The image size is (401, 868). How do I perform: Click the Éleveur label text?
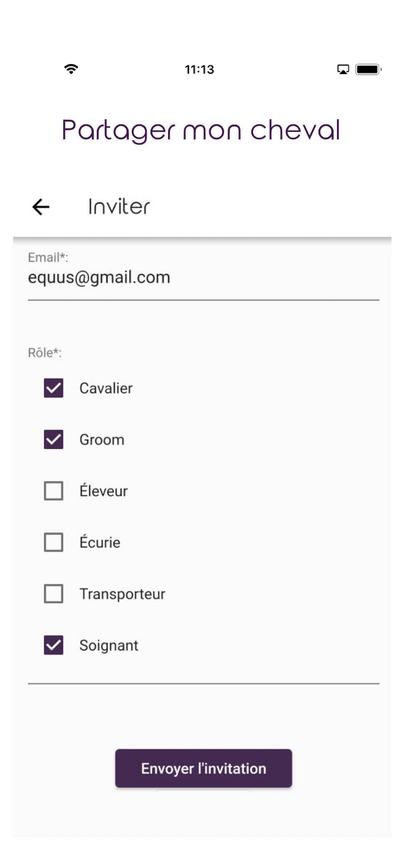click(104, 490)
